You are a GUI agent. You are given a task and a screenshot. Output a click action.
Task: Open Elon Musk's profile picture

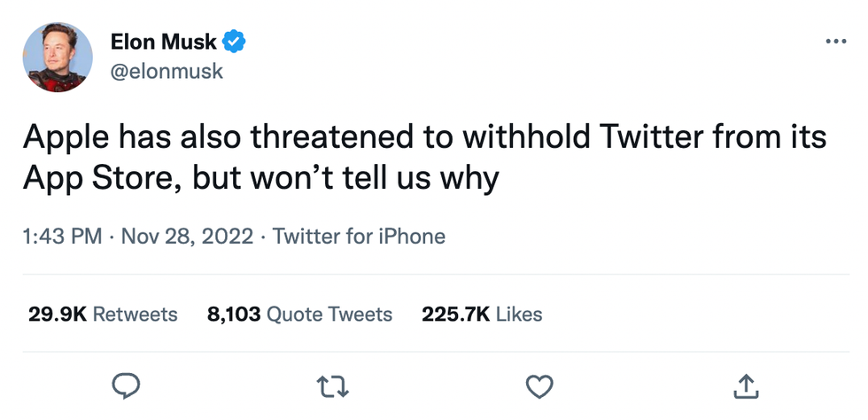[x=58, y=56]
